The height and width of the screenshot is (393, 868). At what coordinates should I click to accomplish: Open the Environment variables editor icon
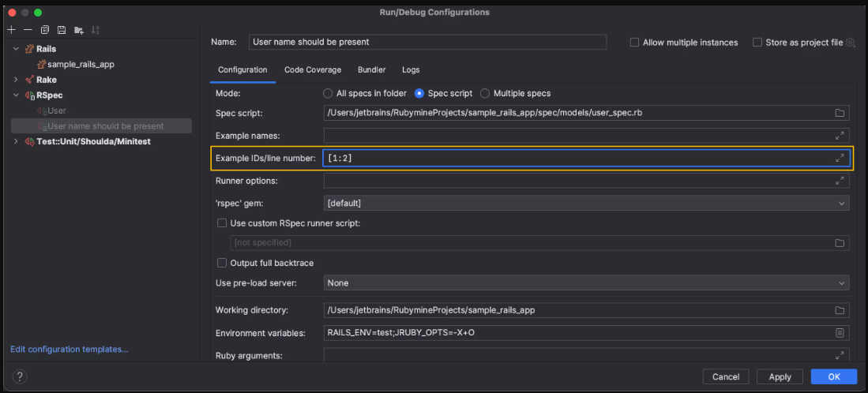[x=840, y=333]
